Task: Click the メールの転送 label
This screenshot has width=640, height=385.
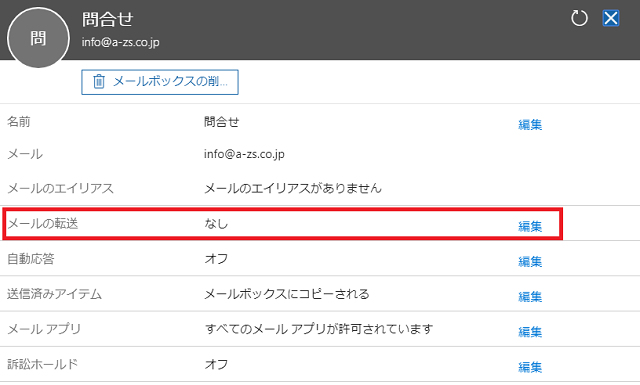Action: pos(42,223)
